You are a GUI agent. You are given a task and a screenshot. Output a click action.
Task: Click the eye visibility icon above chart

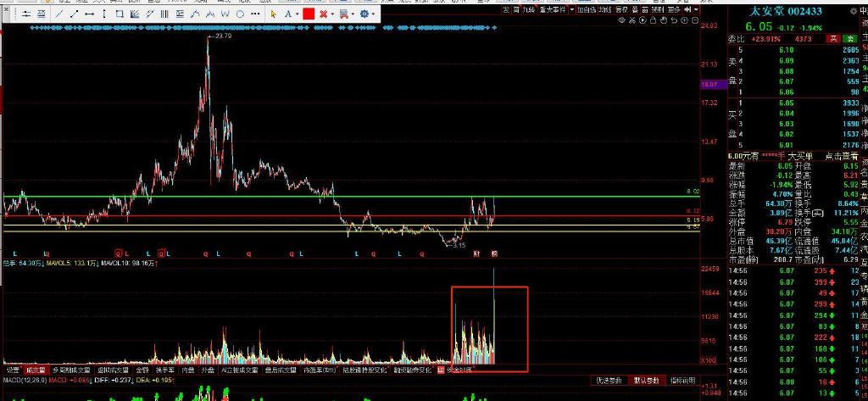click(621, 20)
